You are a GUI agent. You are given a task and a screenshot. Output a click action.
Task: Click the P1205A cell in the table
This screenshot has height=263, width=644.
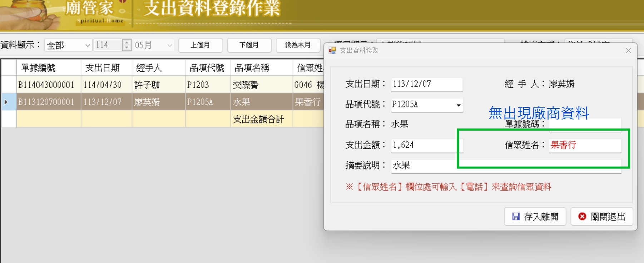coord(208,102)
